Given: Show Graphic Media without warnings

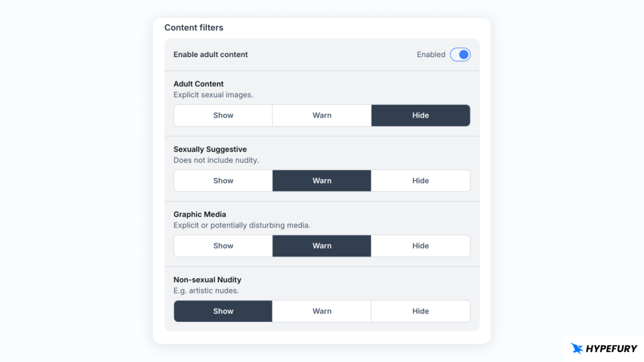Looking at the screenshot, I should coord(223,246).
